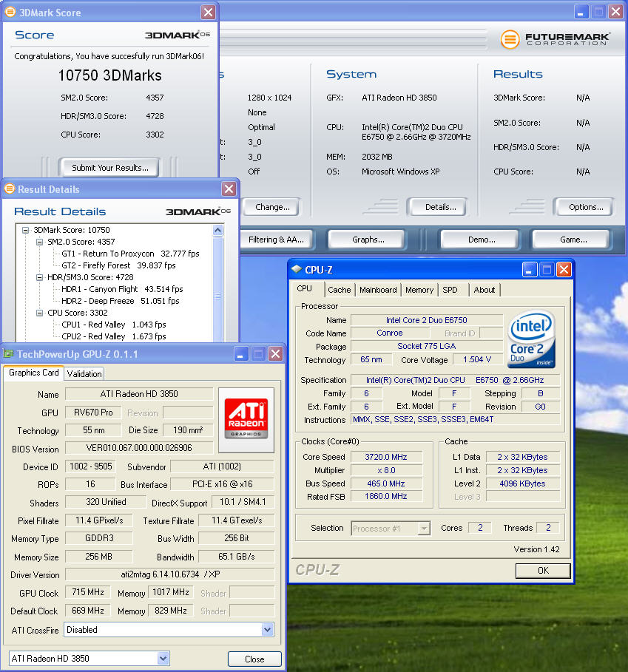This screenshot has height=672, width=628.
Task: Select the Graphics Card tab in GPU-Z
Action: coord(34,373)
